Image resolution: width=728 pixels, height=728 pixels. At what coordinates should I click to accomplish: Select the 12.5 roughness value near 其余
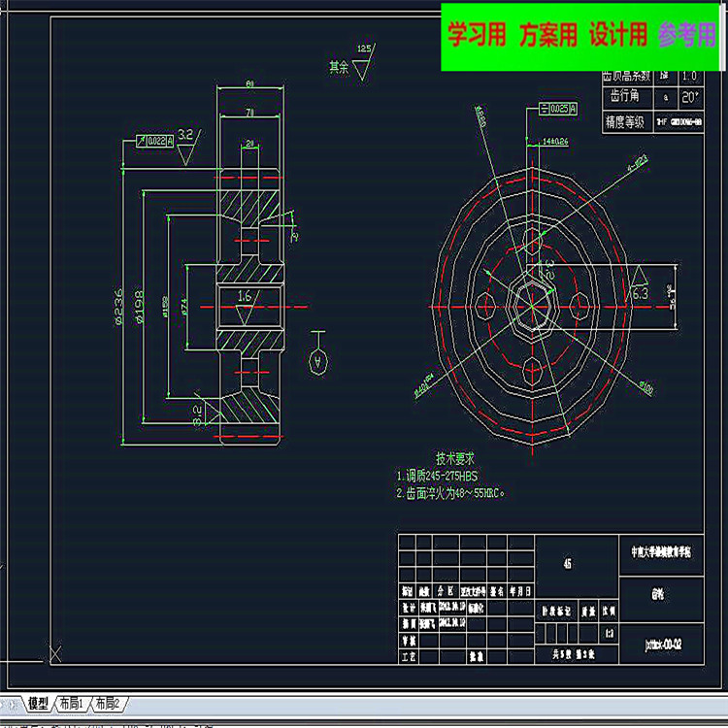tap(364, 49)
